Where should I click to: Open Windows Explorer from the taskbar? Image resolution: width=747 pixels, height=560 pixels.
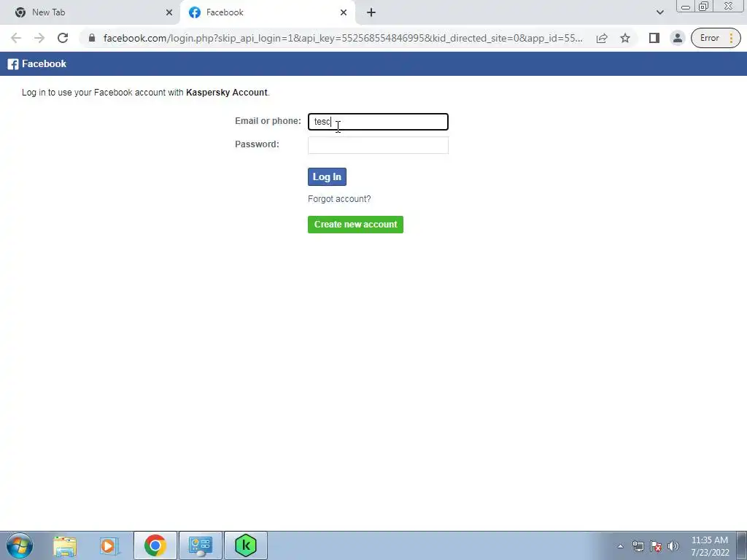click(65, 545)
